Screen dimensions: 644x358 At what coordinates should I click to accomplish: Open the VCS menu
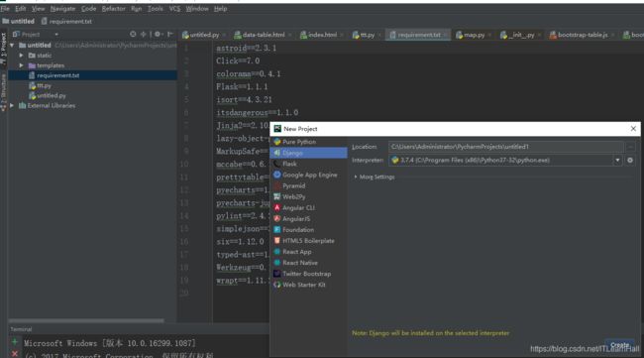coord(174,9)
